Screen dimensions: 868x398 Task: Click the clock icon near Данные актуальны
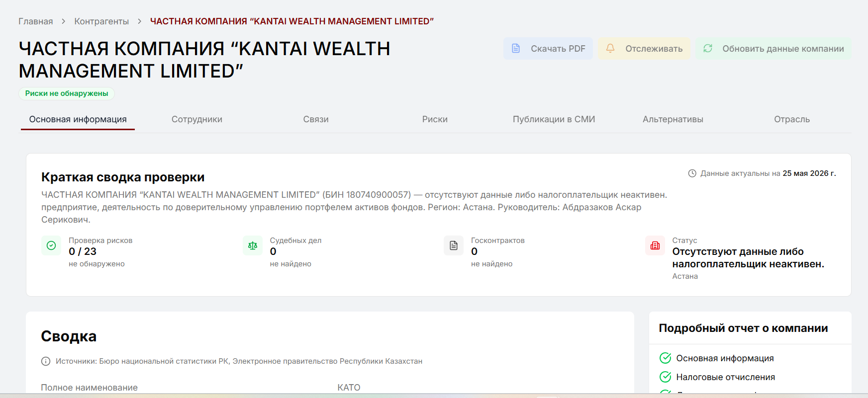tap(692, 173)
